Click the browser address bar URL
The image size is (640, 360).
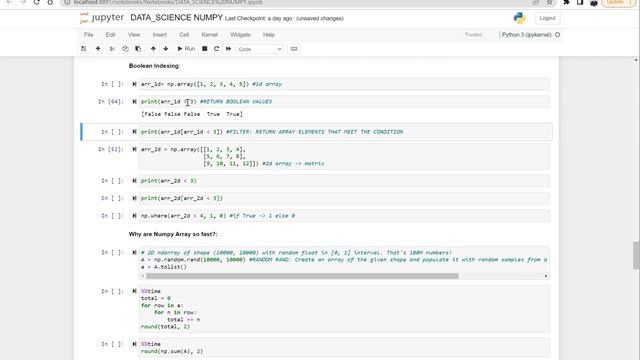(168, 2)
